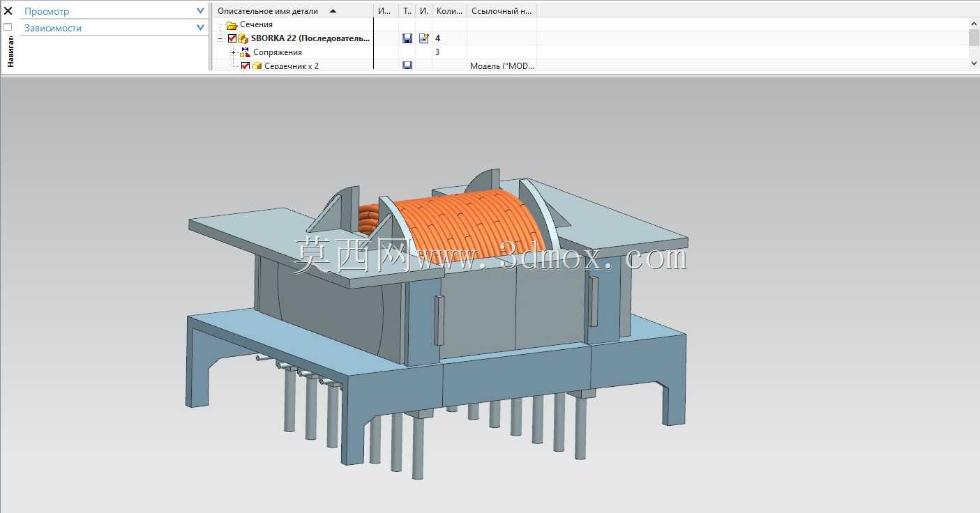Click the Модель ("MOD... reference cell
The height and width of the screenshot is (513, 980).
[502, 66]
